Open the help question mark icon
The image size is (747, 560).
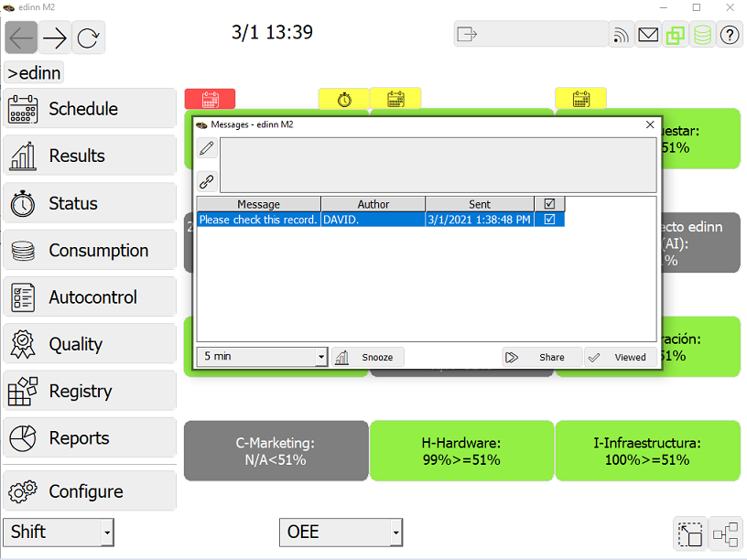pos(730,34)
